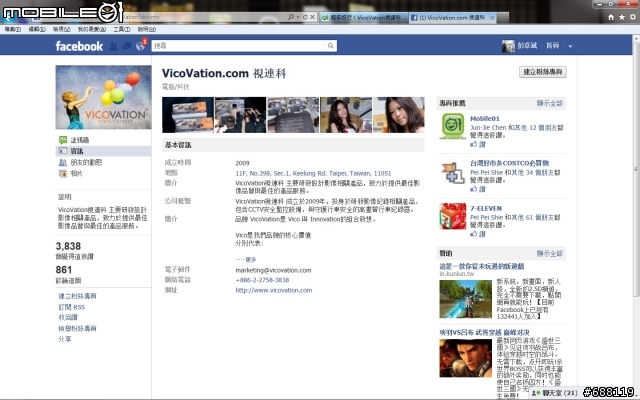The image size is (640, 400).
Task: Open the 檔案(F) browser menu
Action: point(13,29)
